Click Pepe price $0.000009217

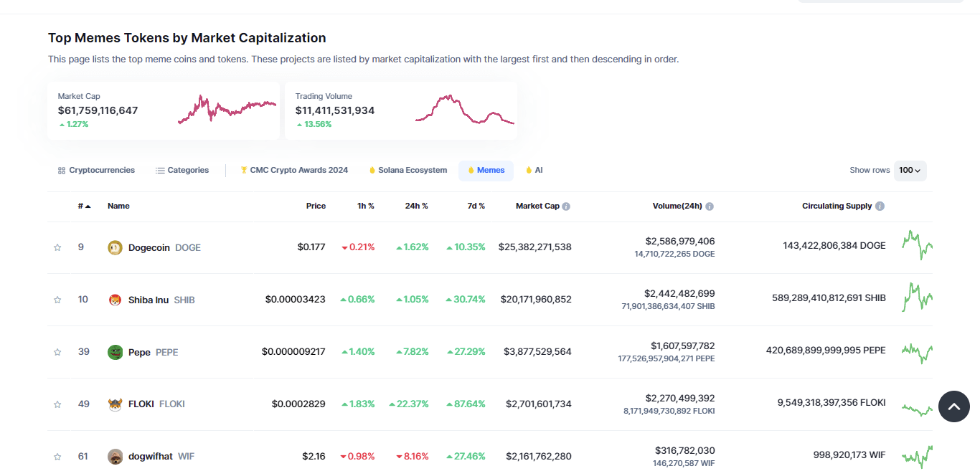[293, 352]
